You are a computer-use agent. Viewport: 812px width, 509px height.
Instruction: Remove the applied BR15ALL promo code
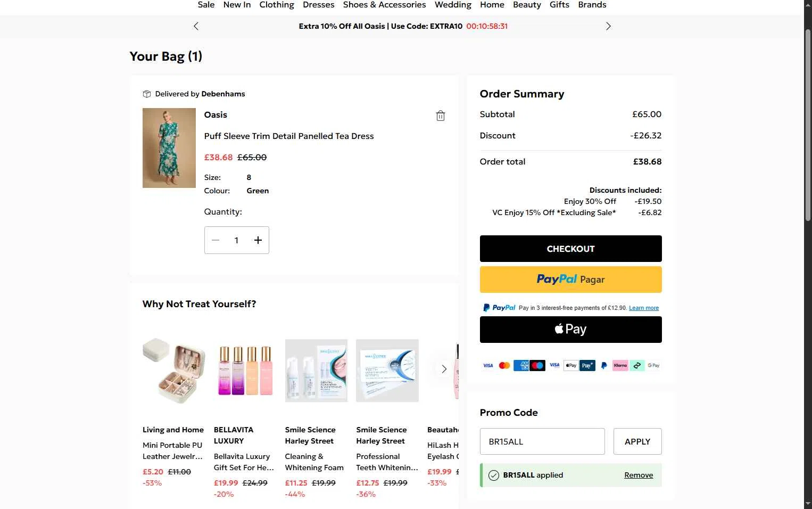click(639, 475)
